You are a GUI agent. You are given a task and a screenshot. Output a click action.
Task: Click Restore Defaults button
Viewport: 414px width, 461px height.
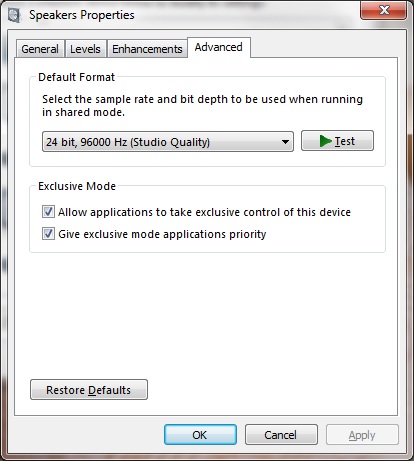[x=89, y=390]
